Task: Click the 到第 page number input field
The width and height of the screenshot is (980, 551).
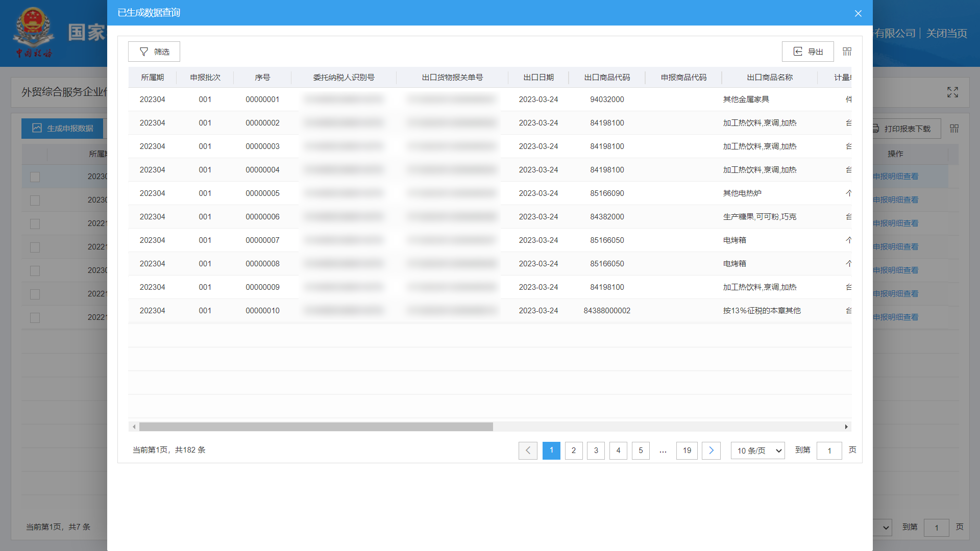Action: (829, 450)
